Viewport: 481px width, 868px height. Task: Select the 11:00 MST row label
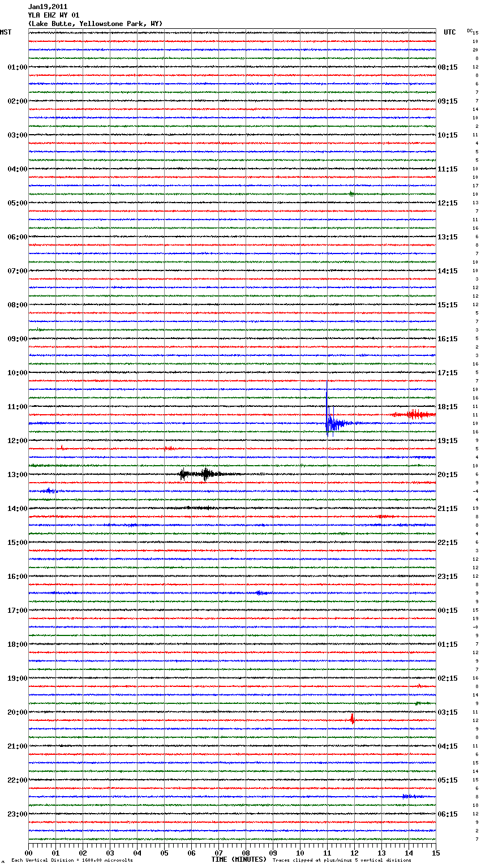pyautogui.click(x=18, y=407)
